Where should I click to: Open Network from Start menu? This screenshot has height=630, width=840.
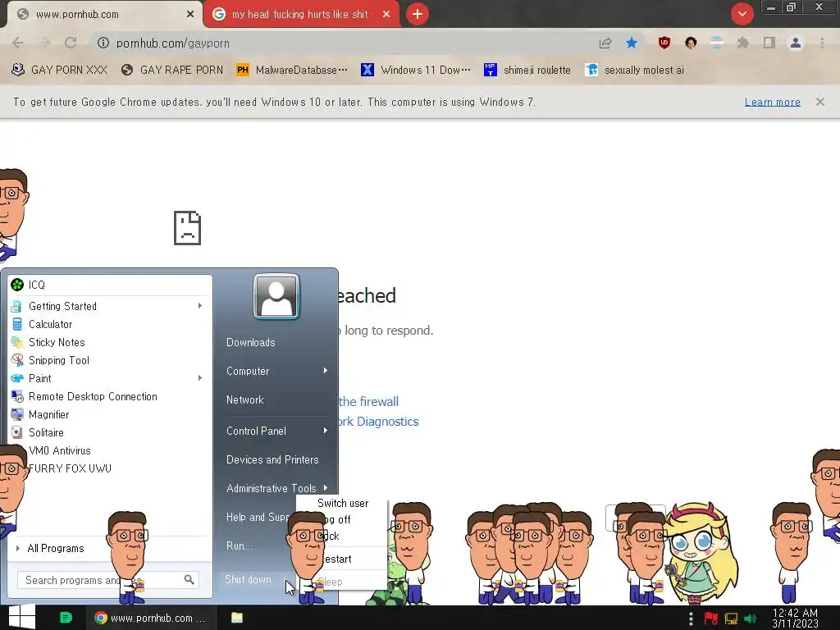tap(244, 399)
